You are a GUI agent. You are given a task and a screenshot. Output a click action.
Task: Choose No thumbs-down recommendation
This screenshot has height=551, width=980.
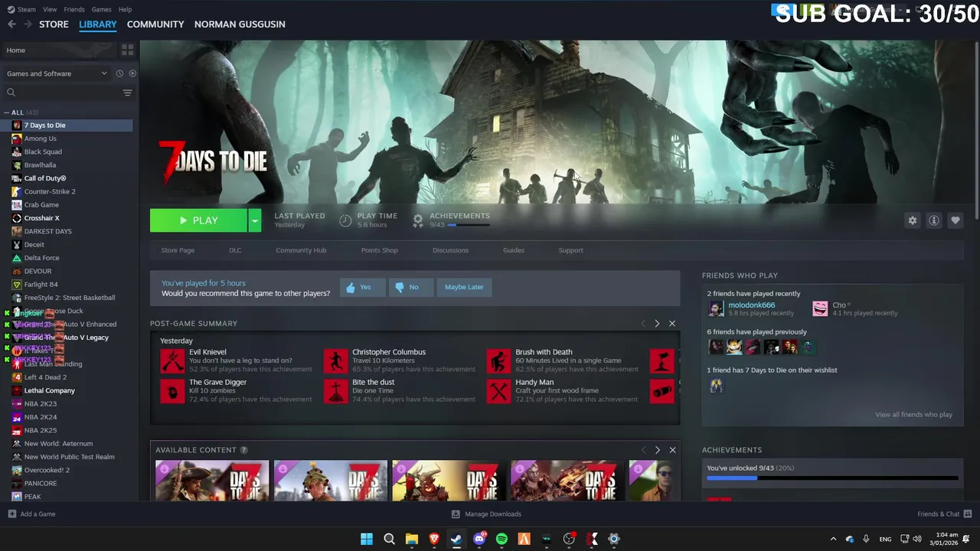[x=411, y=287]
